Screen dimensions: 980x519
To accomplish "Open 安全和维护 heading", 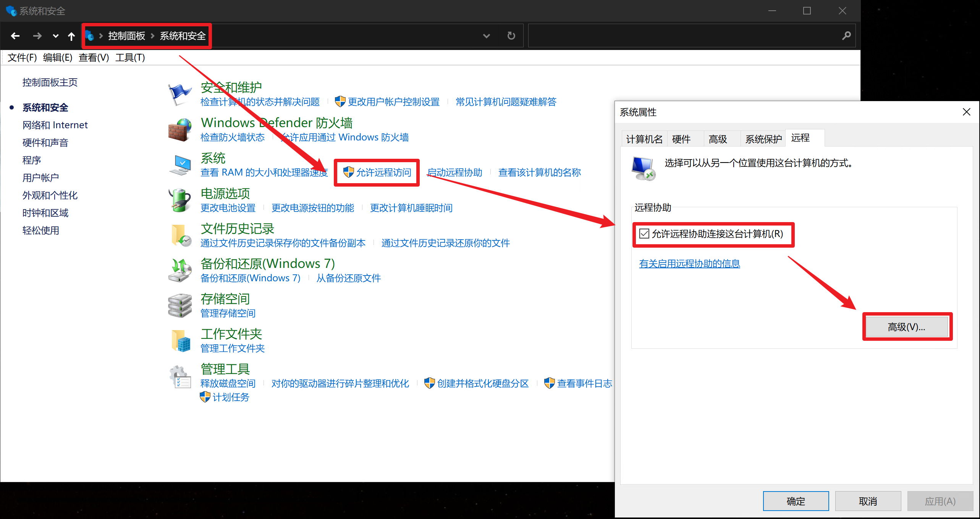I will [231, 87].
